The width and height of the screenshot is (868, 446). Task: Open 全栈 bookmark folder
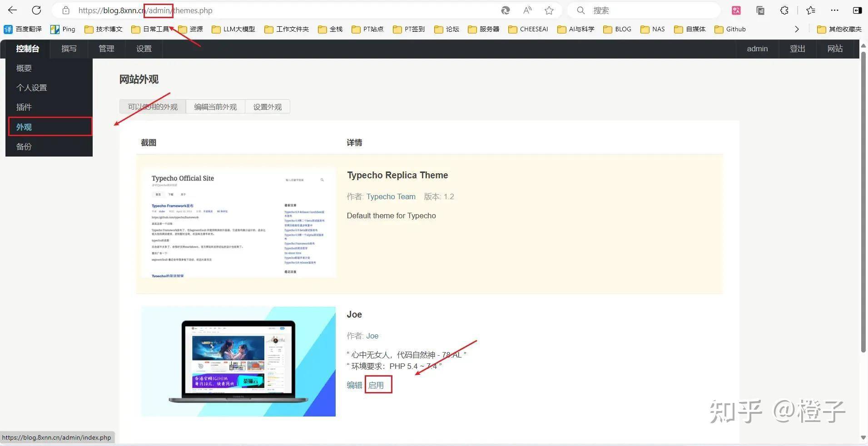[x=330, y=29]
